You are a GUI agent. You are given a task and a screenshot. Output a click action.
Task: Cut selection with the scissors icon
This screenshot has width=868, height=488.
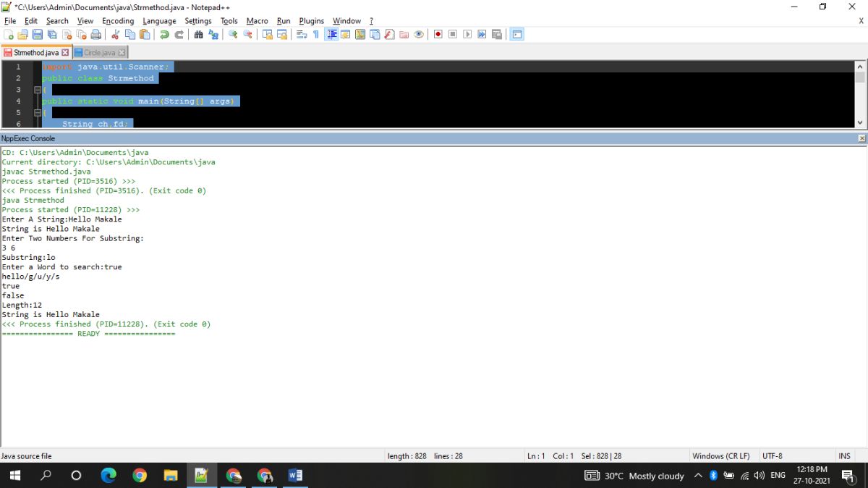coord(116,34)
